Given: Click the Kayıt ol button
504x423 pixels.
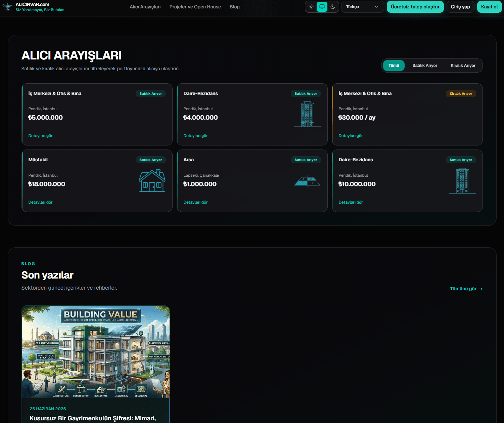Looking at the screenshot, I should 489,7.
